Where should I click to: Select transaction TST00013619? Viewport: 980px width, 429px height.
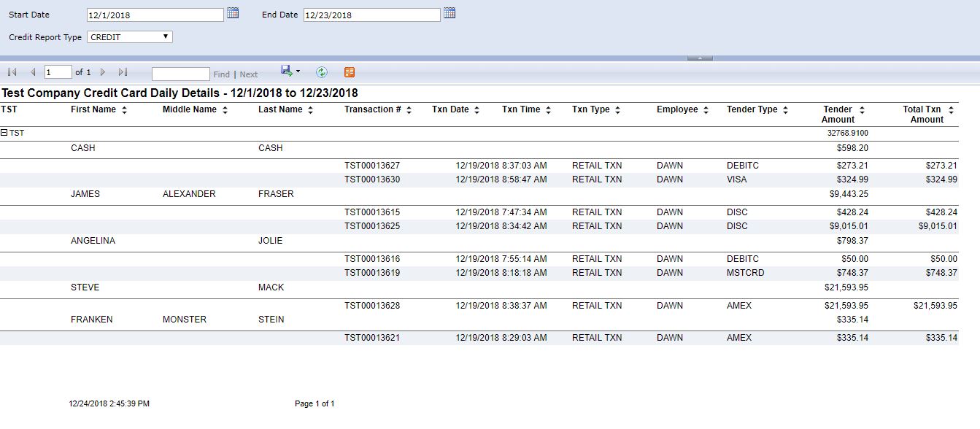372,273
